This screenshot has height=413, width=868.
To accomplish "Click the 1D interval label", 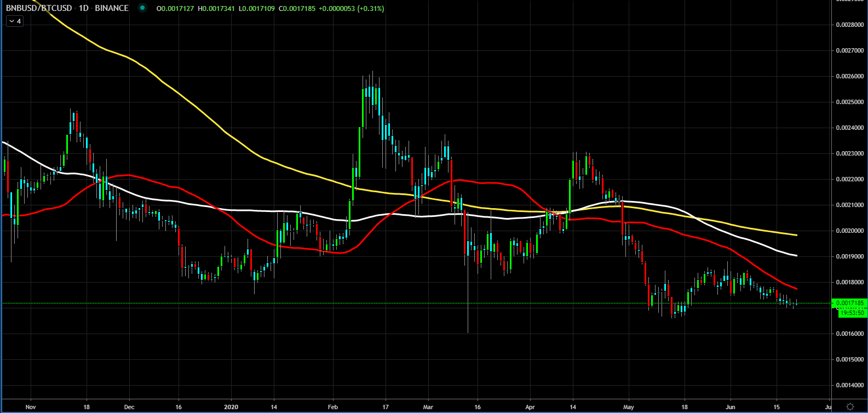I will coord(84,8).
